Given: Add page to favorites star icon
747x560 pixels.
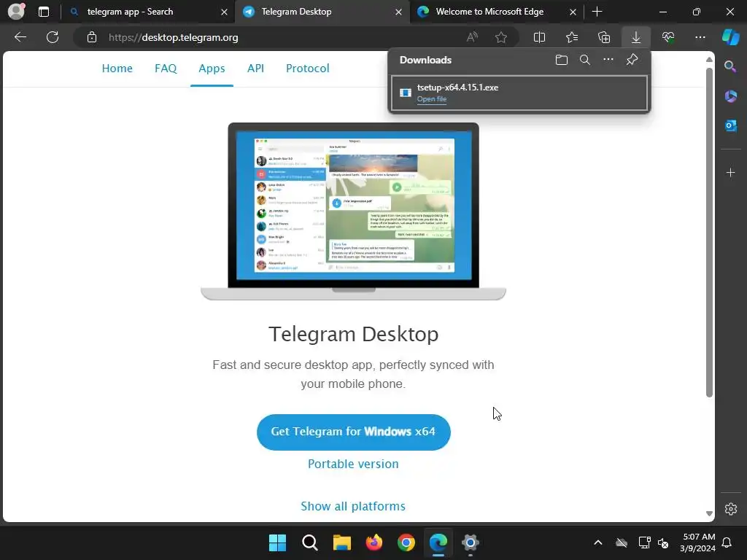Looking at the screenshot, I should click(x=500, y=37).
